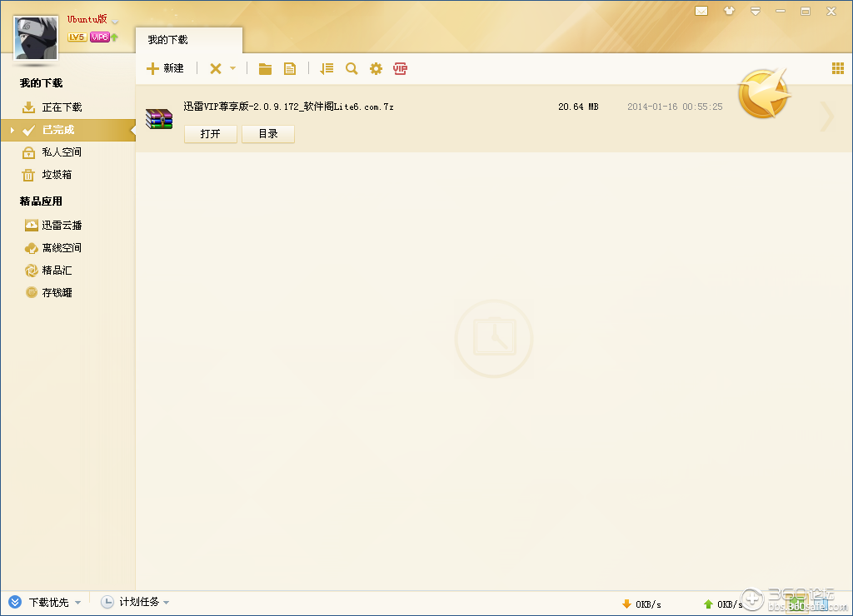
Task: Create a new task with 新建
Action: 166,68
